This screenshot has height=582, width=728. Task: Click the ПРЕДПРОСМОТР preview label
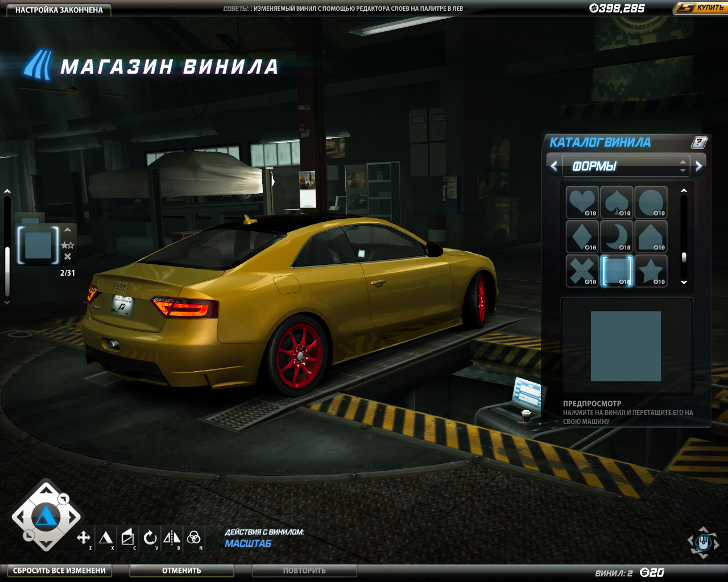pyautogui.click(x=592, y=404)
